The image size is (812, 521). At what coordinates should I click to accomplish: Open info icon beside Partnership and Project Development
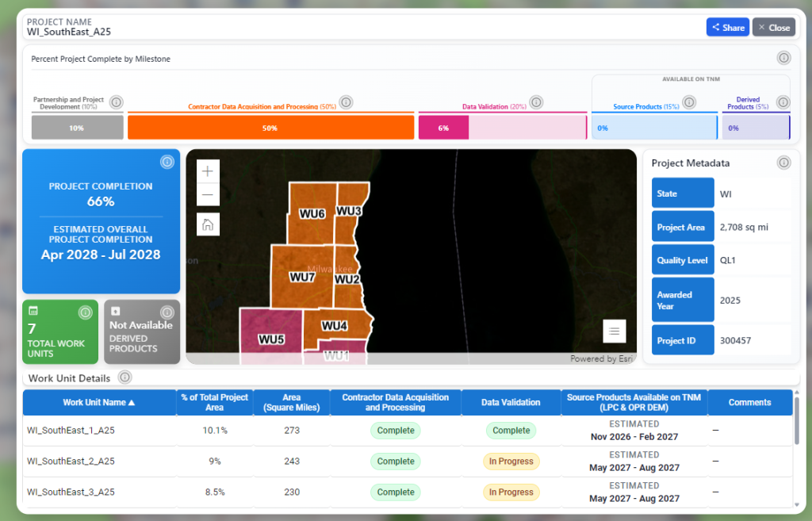pos(116,102)
